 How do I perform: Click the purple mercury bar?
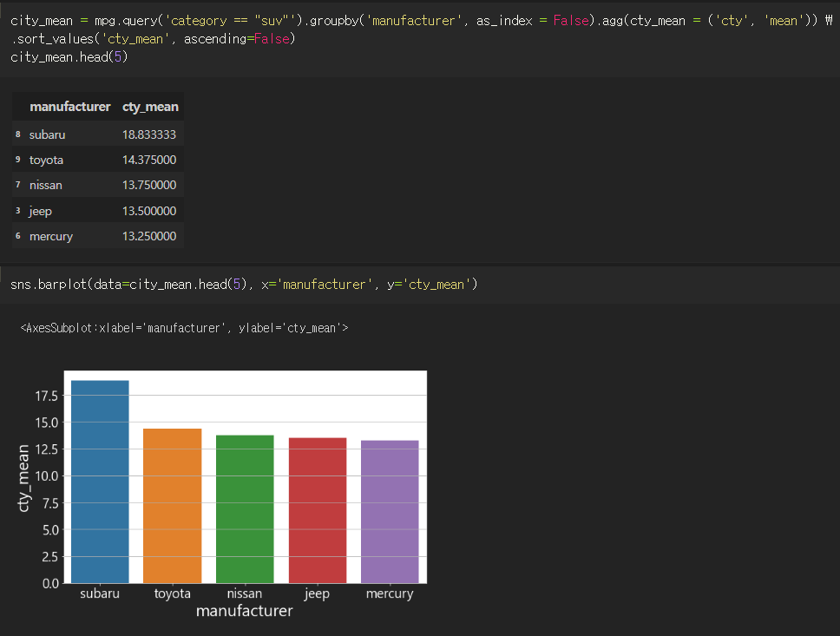pos(390,512)
